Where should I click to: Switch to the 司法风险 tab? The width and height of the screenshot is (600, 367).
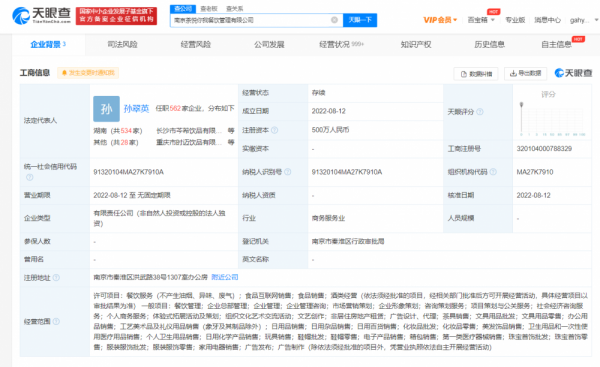pyautogui.click(x=122, y=44)
